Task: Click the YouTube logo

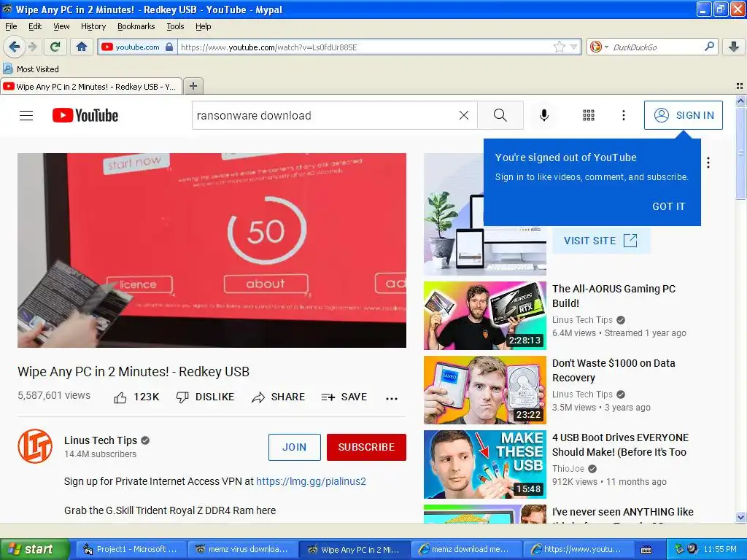Action: pos(85,116)
